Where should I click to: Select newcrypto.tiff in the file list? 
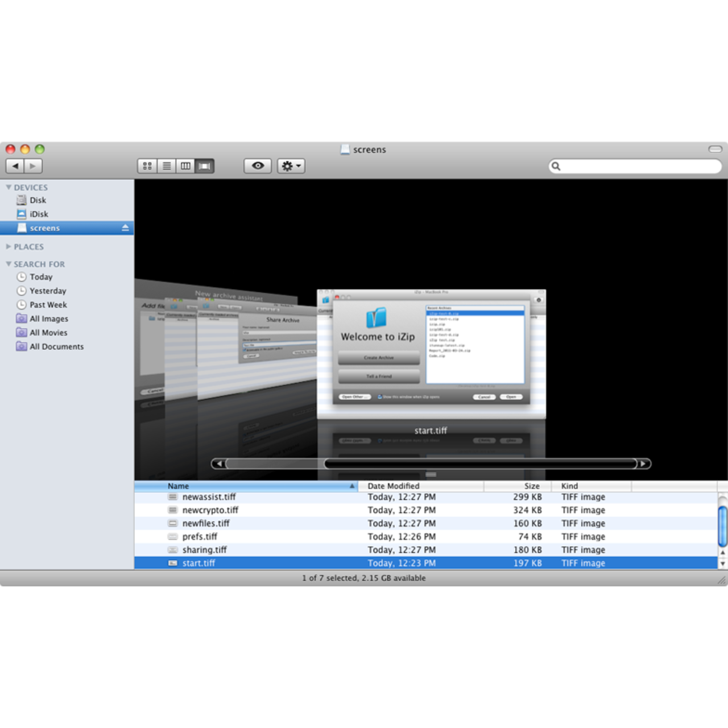point(426,510)
